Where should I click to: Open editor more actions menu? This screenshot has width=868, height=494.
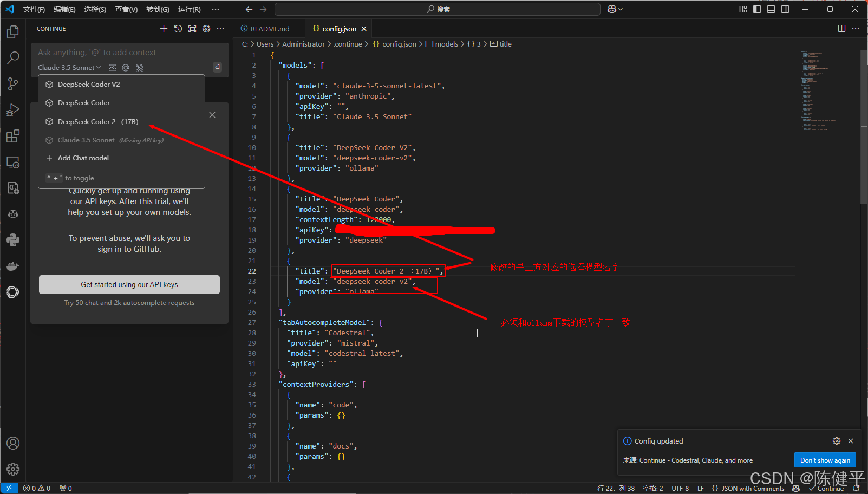click(856, 29)
